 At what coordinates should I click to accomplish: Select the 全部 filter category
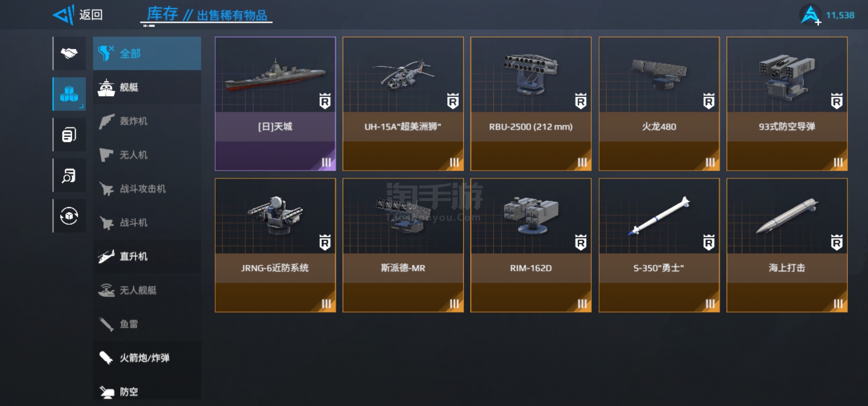(x=147, y=53)
